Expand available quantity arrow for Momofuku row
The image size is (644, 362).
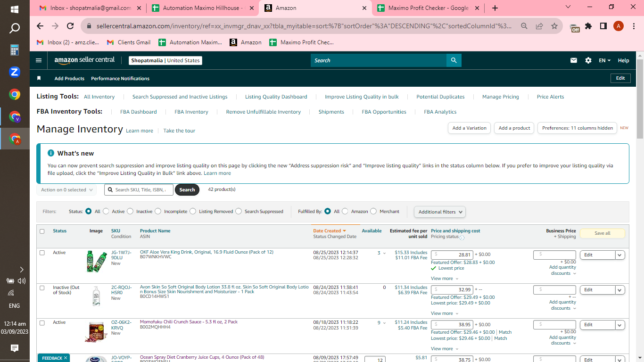[x=384, y=323]
